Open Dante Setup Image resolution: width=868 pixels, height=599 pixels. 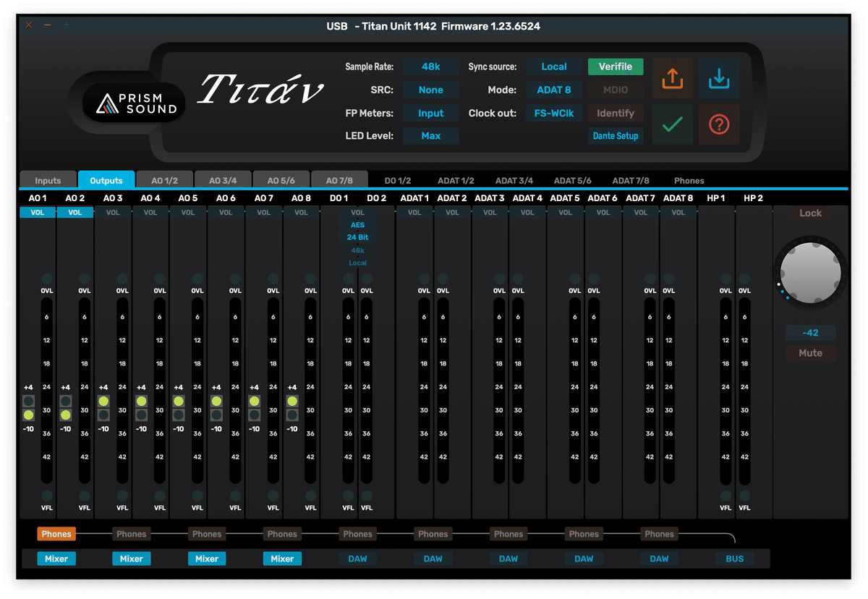pyautogui.click(x=616, y=136)
